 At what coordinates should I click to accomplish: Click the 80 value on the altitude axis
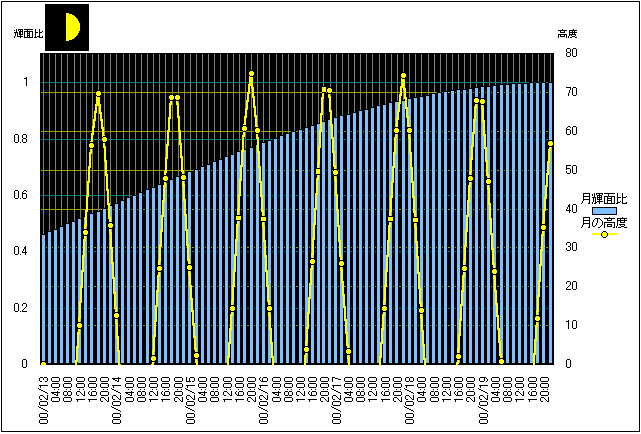[570, 53]
